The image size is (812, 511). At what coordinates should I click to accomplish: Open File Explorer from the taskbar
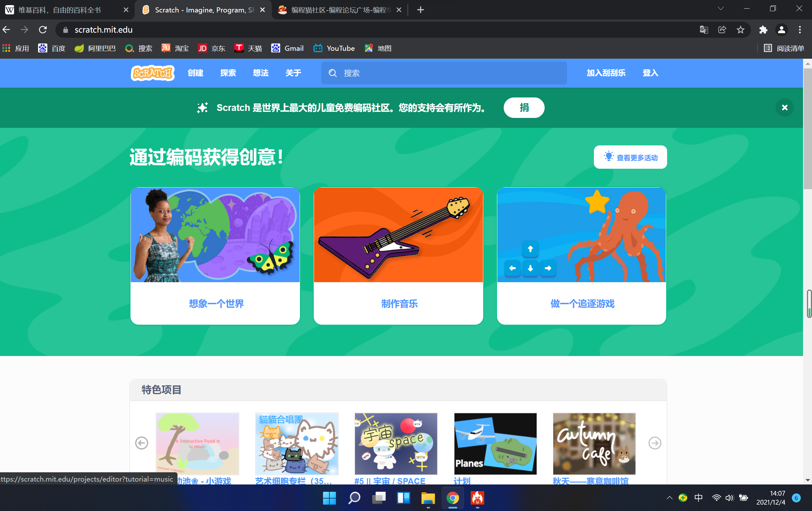428,498
